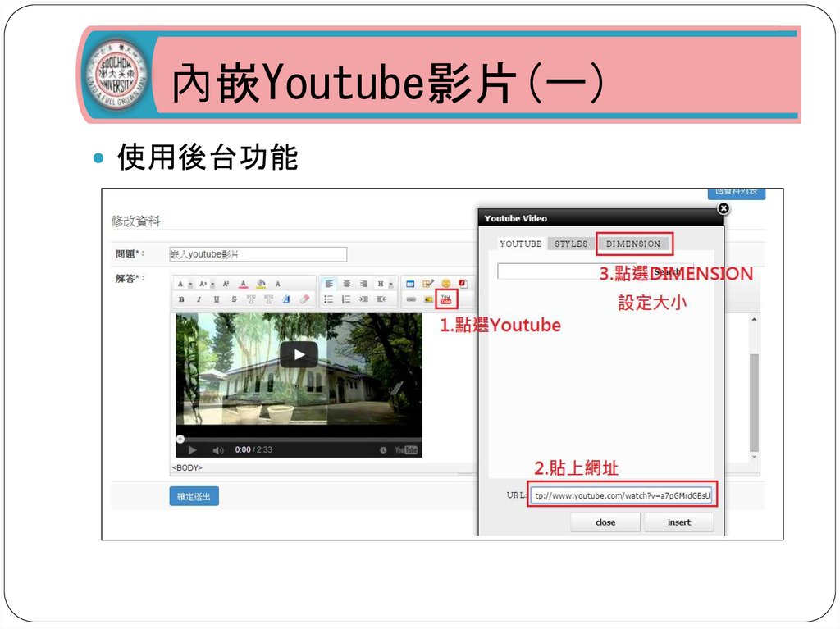Click the insert table icon
The width and height of the screenshot is (840, 629).
410,284
